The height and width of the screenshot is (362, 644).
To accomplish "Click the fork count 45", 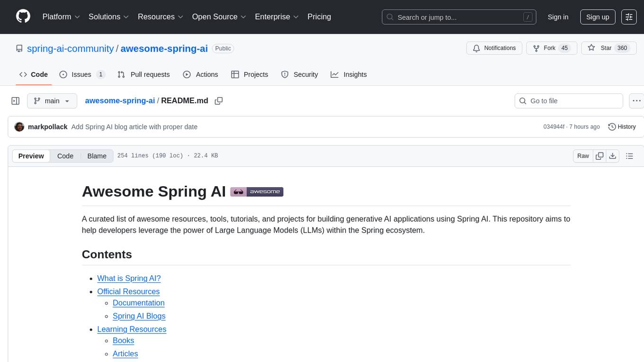I will click(564, 48).
